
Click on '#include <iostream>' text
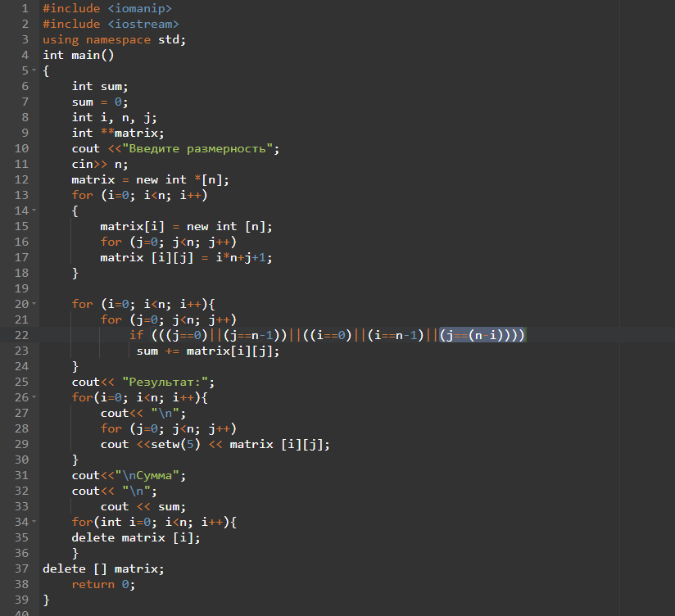[x=111, y=24]
